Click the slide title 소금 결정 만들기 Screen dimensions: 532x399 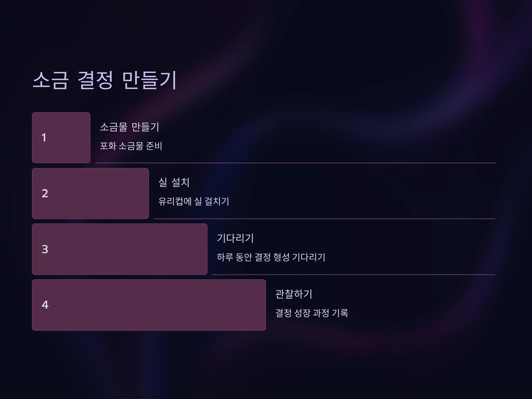(x=105, y=80)
